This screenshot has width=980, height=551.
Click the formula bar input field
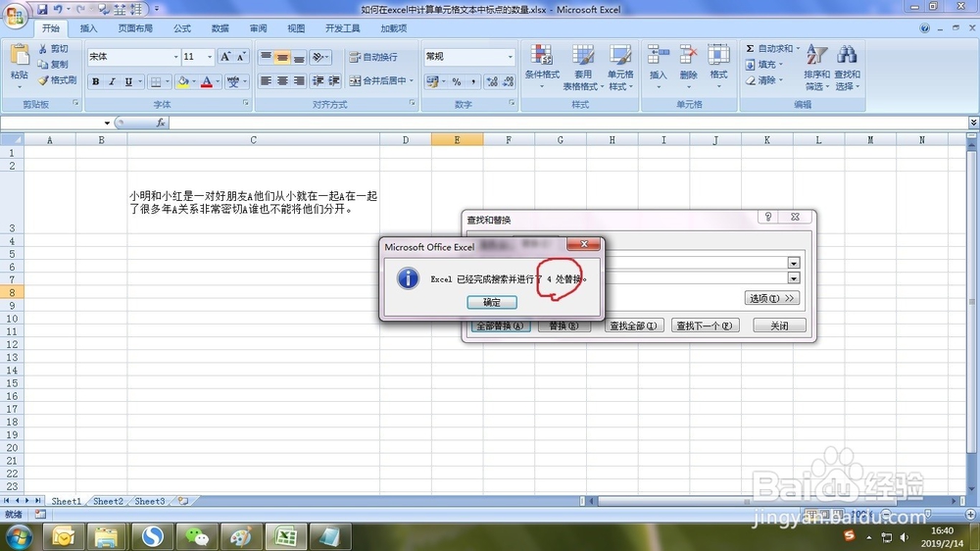[567, 123]
